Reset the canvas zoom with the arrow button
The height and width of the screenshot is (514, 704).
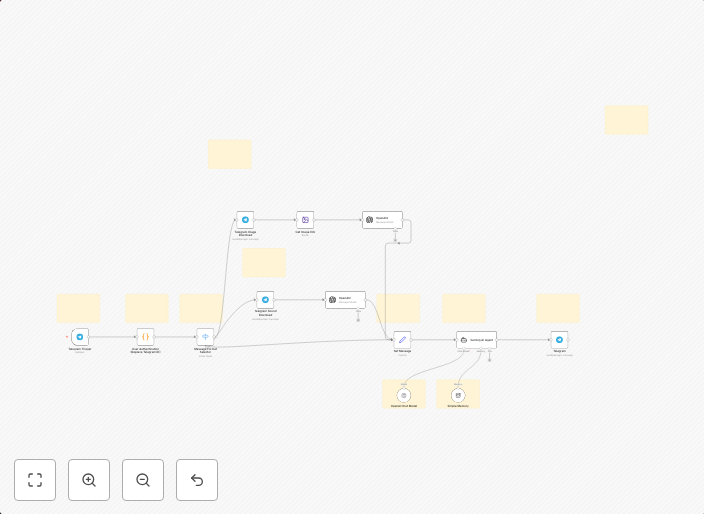[197, 480]
